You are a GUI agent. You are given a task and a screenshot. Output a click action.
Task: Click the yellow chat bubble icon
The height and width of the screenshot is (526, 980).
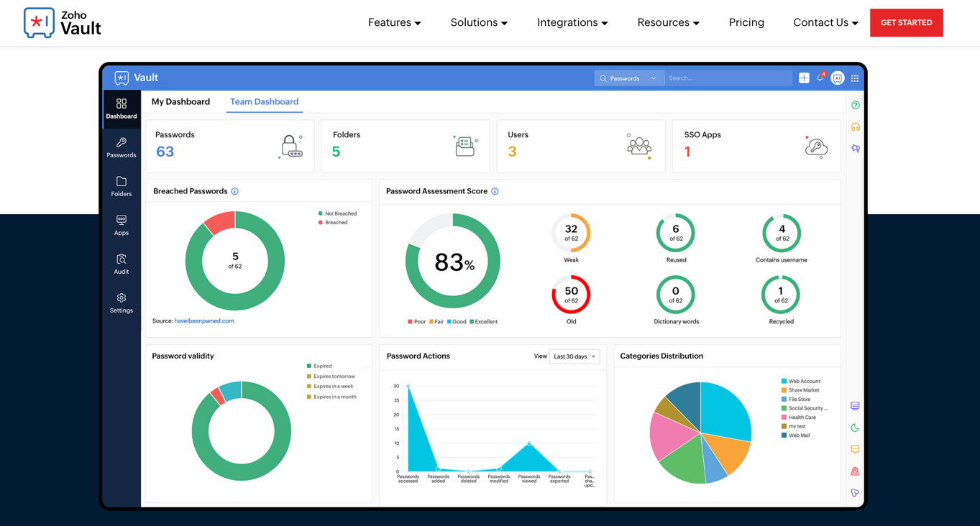point(855,449)
